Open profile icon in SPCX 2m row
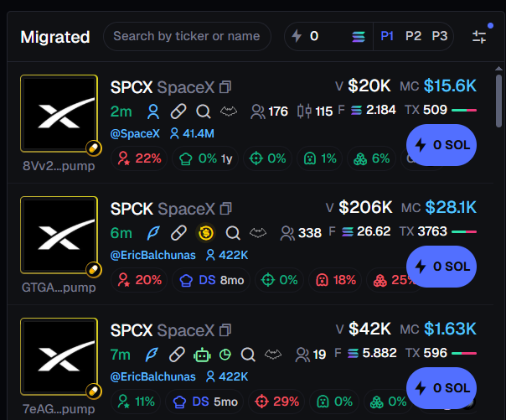The height and width of the screenshot is (420, 506). tap(153, 112)
